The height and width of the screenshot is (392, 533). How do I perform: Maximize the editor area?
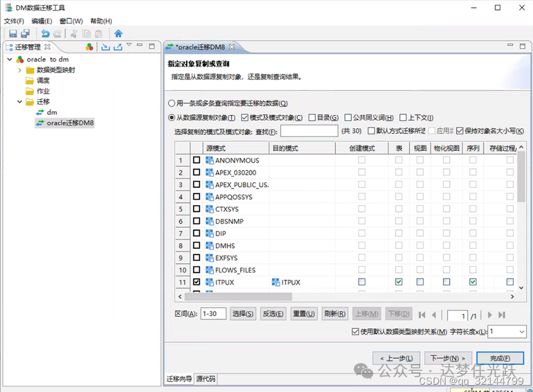point(523,46)
